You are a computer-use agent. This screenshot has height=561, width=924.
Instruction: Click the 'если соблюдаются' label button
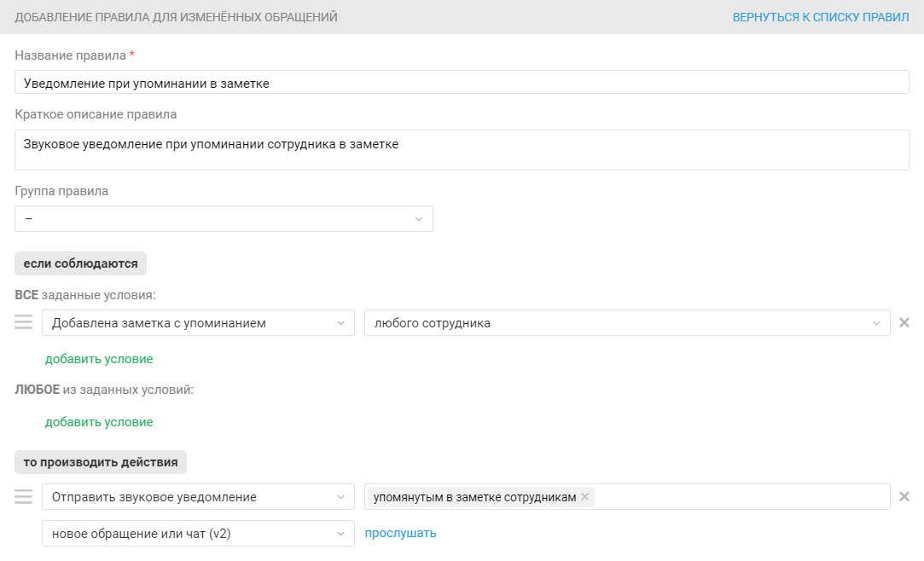pos(81,263)
